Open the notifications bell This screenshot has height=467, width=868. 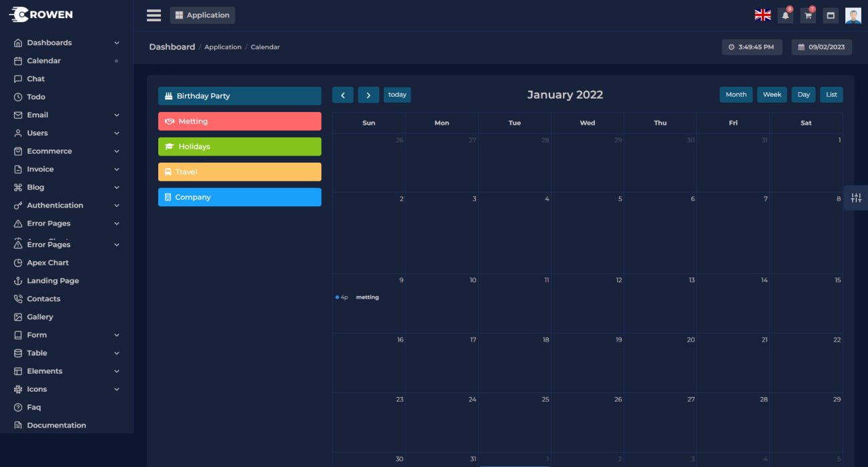point(786,15)
